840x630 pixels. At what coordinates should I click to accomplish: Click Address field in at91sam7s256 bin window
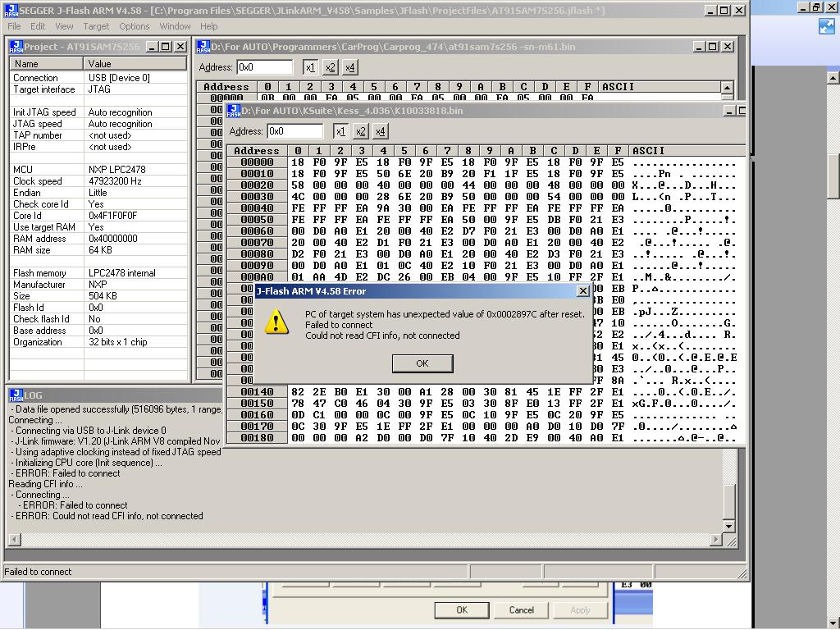[x=265, y=67]
